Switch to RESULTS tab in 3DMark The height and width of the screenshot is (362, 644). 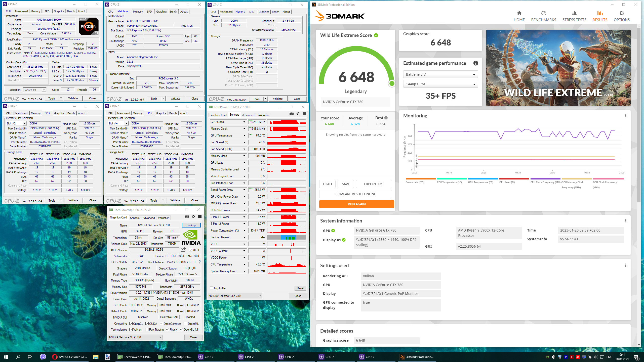pyautogui.click(x=600, y=16)
